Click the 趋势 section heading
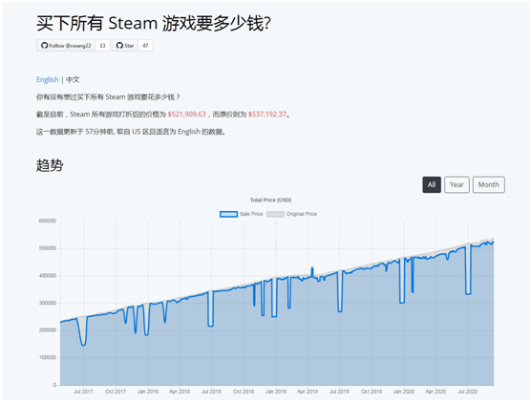Image resolution: width=532 pixels, height=402 pixels. 50,165
